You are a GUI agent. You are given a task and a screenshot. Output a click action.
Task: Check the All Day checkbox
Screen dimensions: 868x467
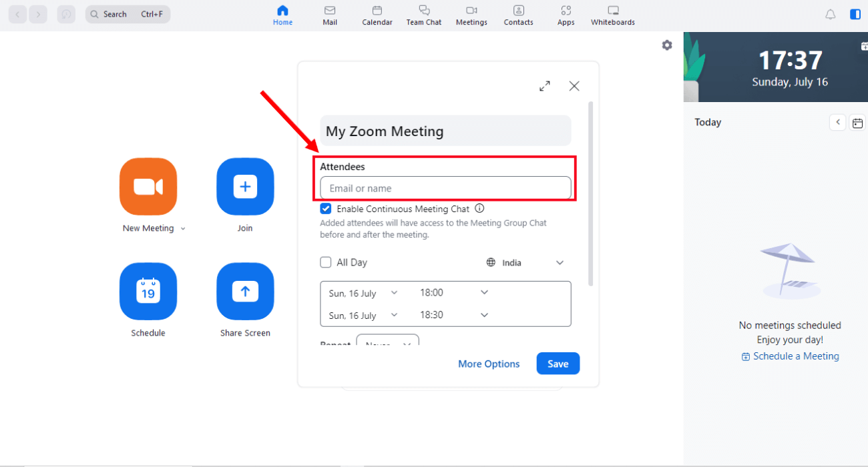pyautogui.click(x=326, y=262)
